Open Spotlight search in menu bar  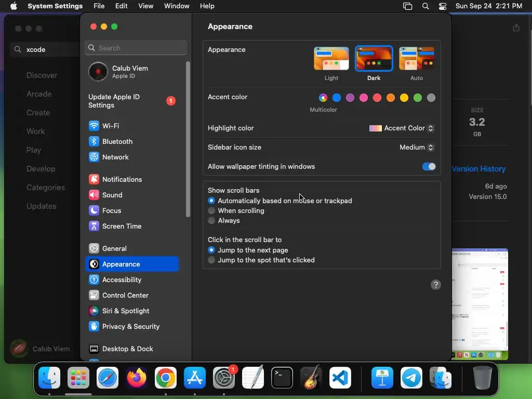point(425,6)
